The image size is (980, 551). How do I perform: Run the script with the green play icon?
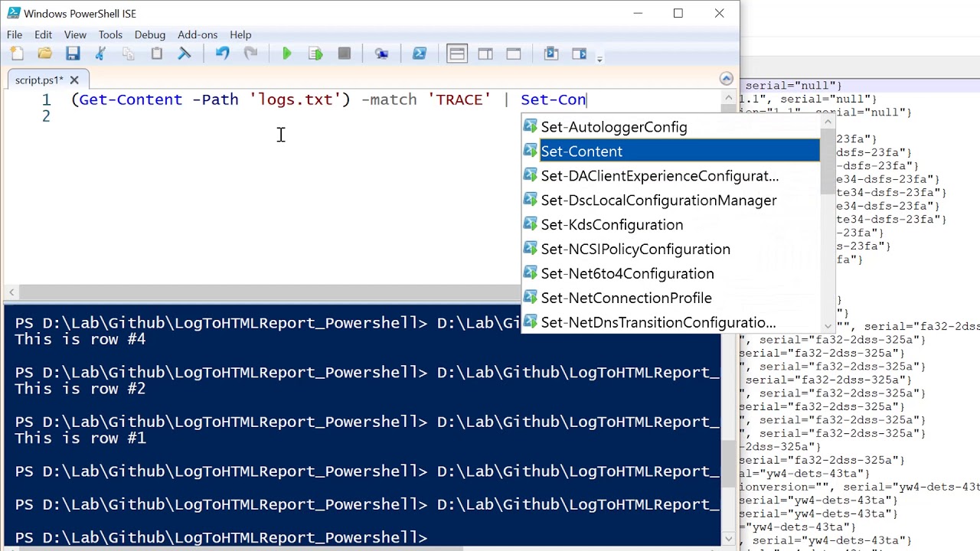[x=287, y=54]
